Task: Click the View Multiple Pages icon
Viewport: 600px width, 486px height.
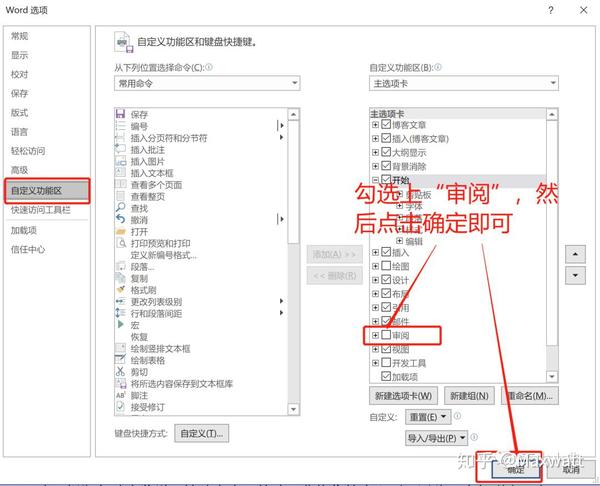Action: (121, 184)
